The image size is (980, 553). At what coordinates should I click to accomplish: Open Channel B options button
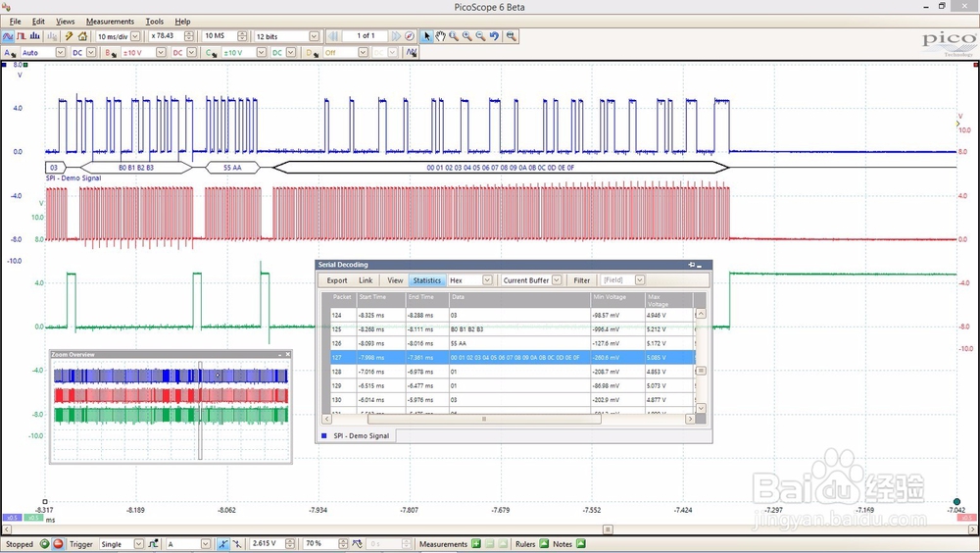[111, 53]
